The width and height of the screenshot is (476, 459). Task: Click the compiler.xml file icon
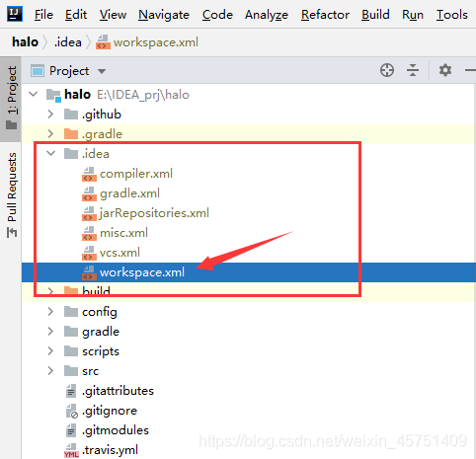[x=89, y=174]
